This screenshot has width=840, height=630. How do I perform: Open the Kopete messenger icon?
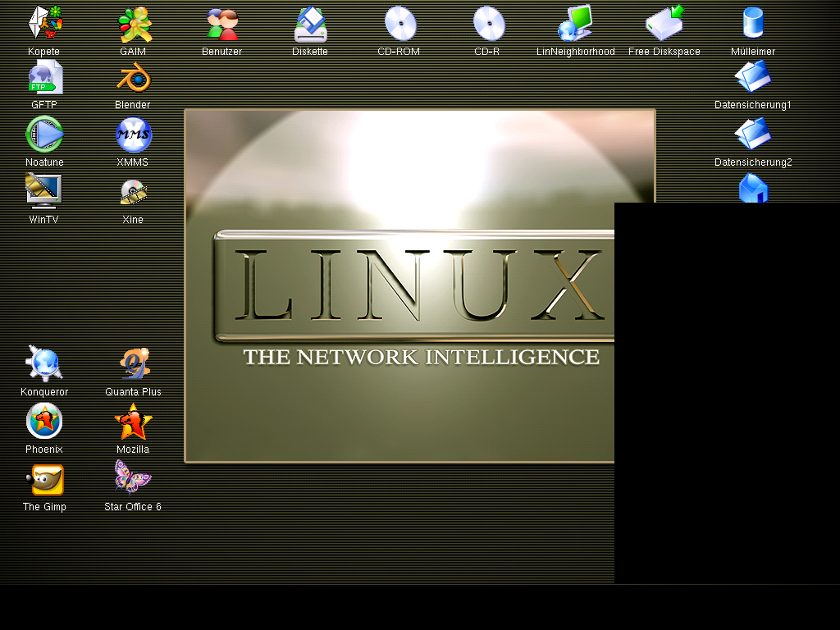coord(45,24)
